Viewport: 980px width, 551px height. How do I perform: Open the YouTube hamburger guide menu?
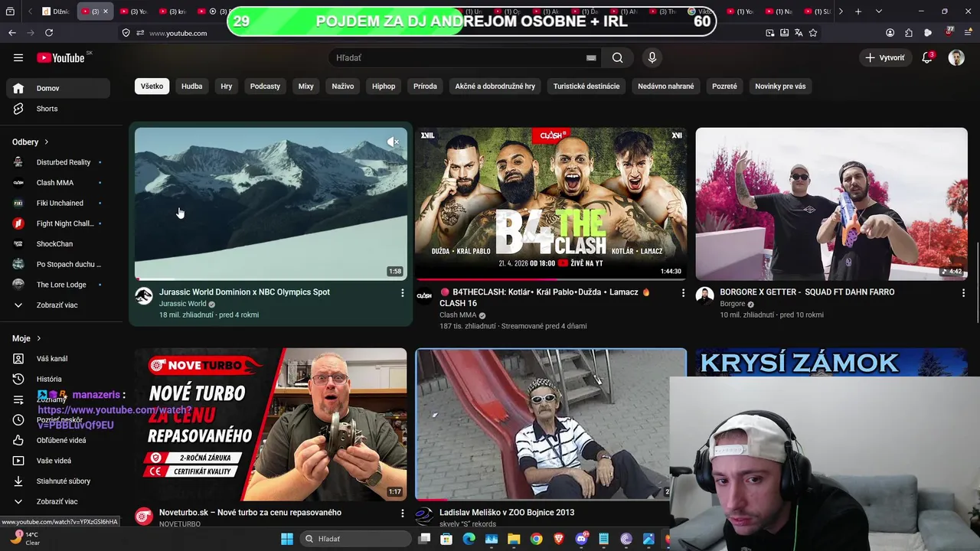[x=18, y=57]
